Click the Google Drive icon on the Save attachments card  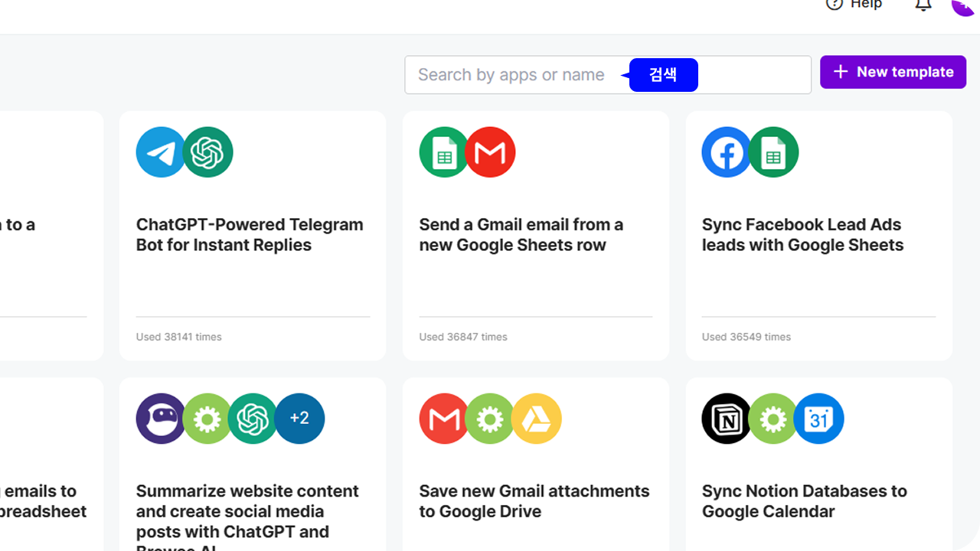pos(537,419)
